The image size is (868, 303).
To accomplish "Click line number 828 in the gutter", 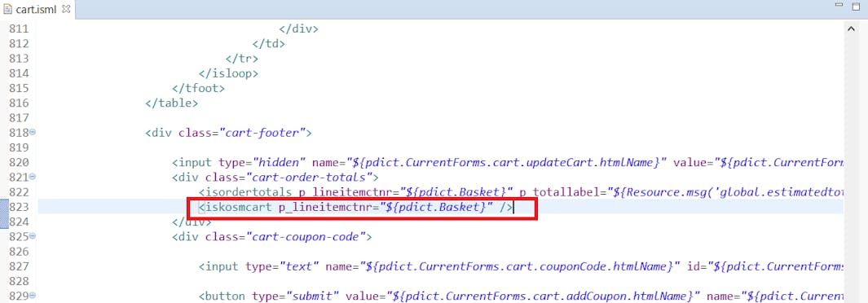I will pyautogui.click(x=19, y=282).
